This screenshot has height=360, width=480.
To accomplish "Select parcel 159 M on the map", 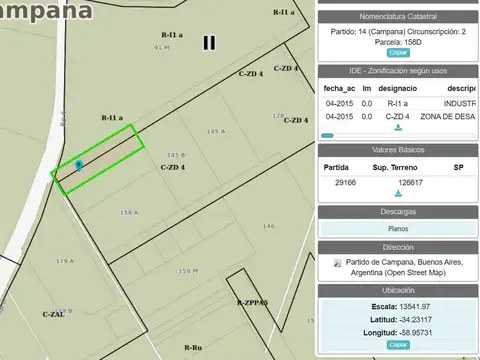I will pos(188,271).
